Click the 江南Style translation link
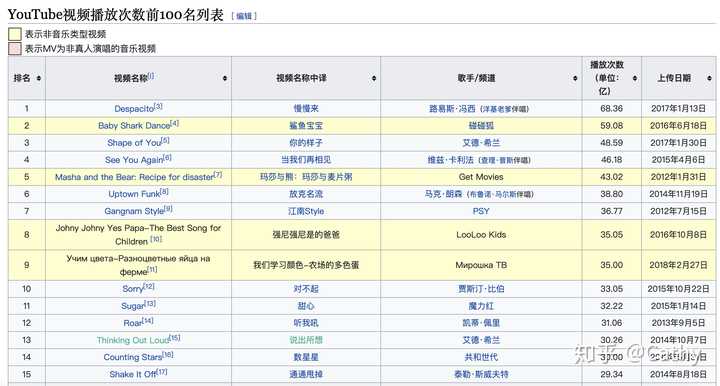Screen dimensions: 720x386 tap(306, 211)
